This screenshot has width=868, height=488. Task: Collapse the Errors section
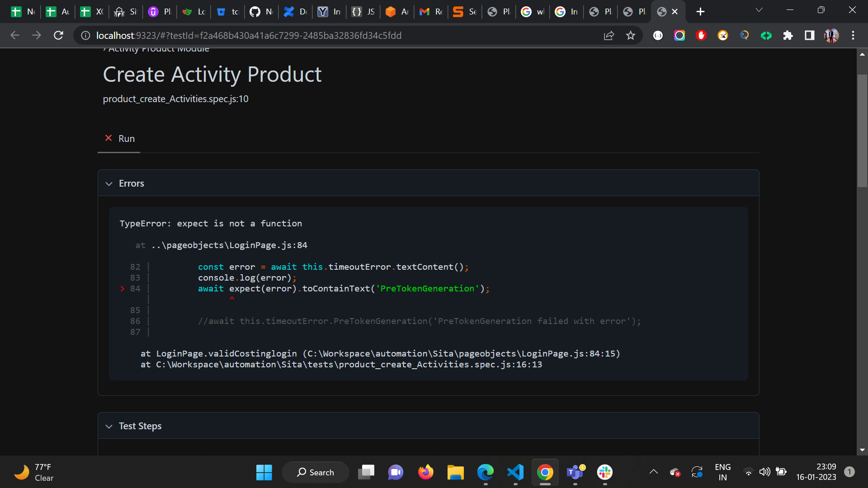click(109, 183)
